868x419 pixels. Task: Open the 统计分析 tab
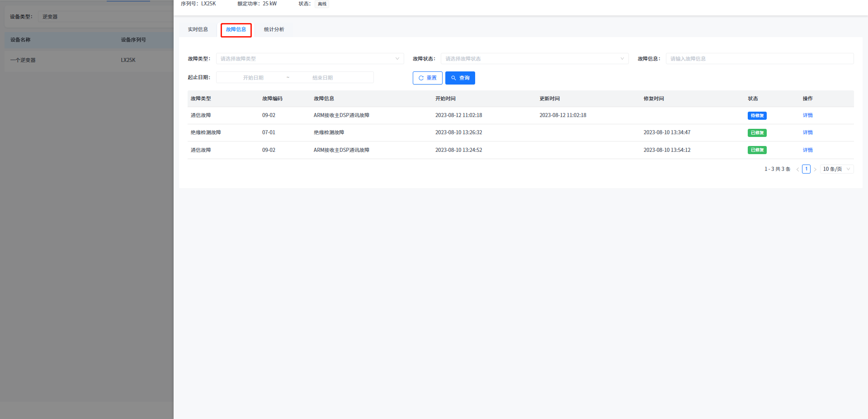pos(274,29)
